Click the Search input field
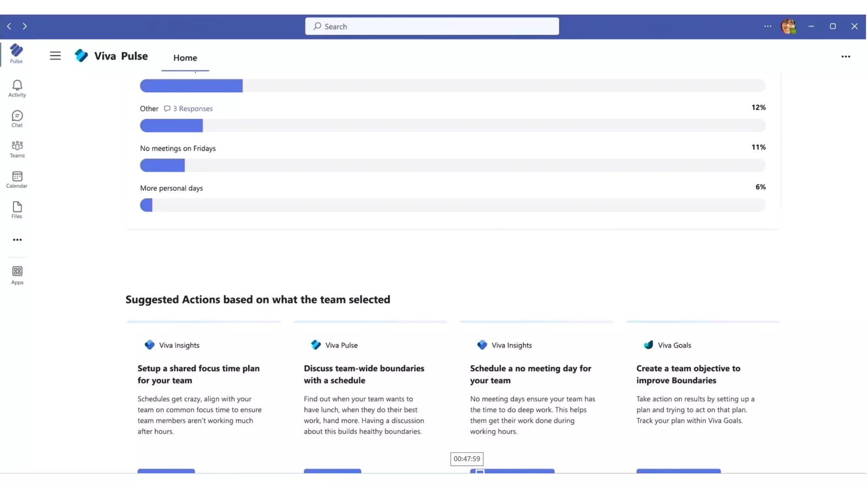 (x=431, y=26)
